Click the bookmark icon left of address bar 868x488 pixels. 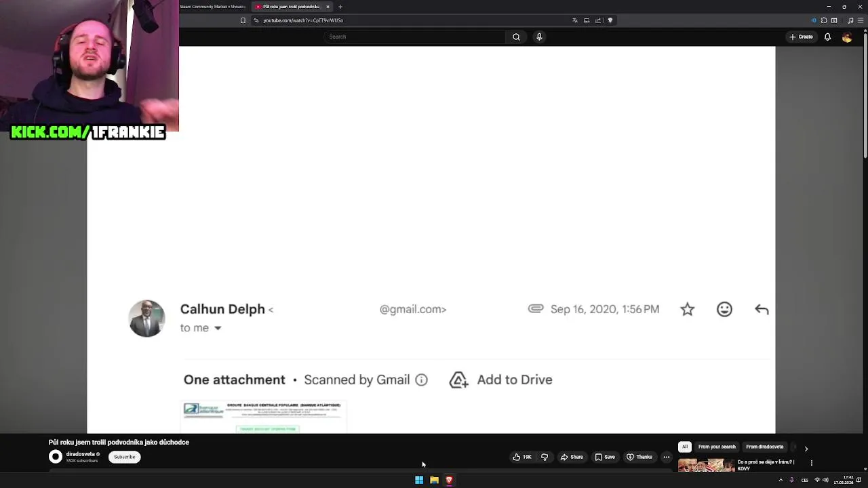tap(243, 20)
